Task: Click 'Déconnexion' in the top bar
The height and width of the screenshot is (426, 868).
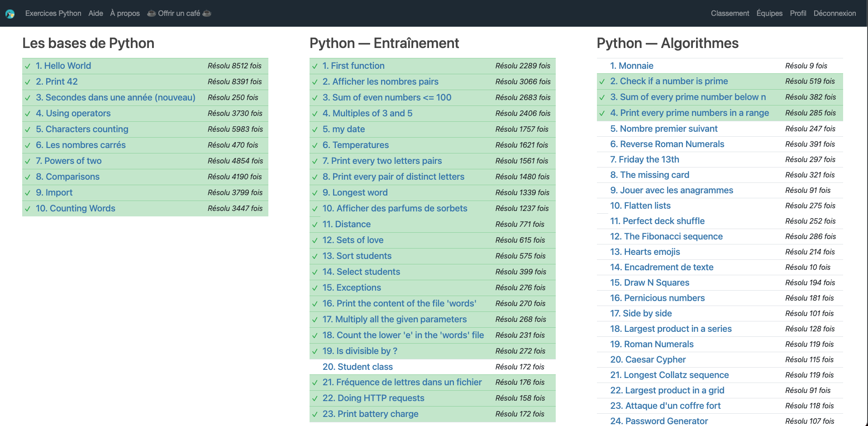Action: pyautogui.click(x=834, y=13)
